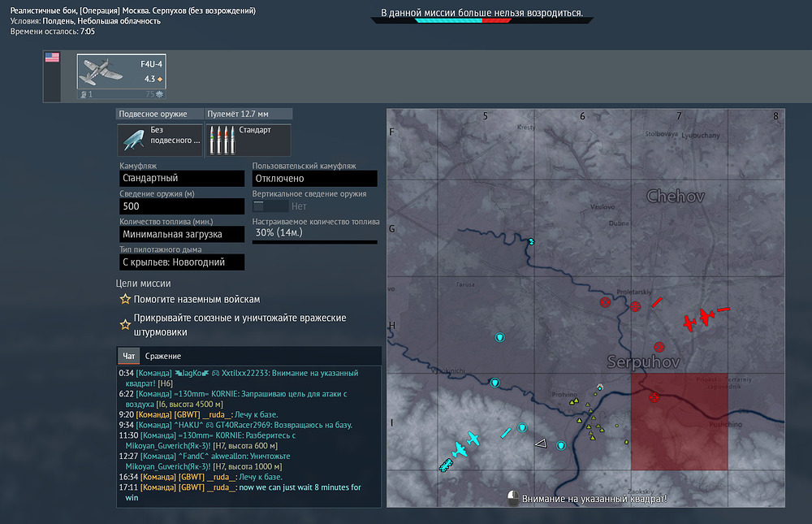Viewport: 812px width, 524px height.
Task: Toggle Вертикальное сведение оружия switch
Action: click(x=270, y=206)
